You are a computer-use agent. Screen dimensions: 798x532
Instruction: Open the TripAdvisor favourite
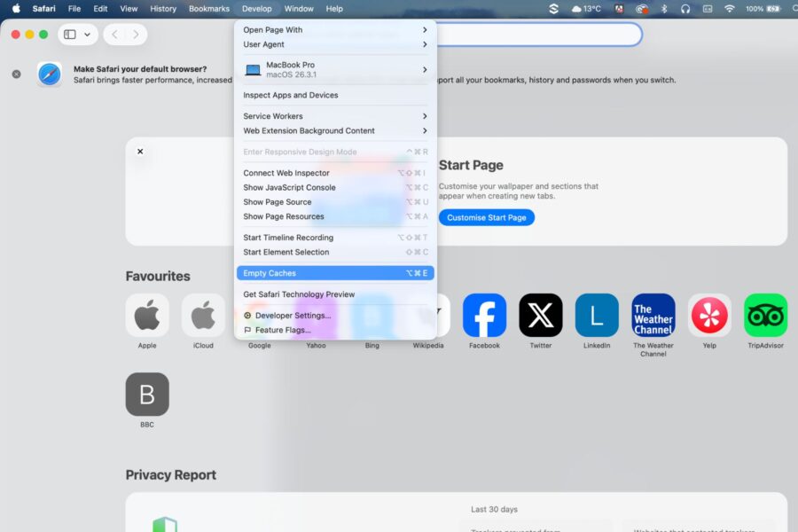(765, 315)
